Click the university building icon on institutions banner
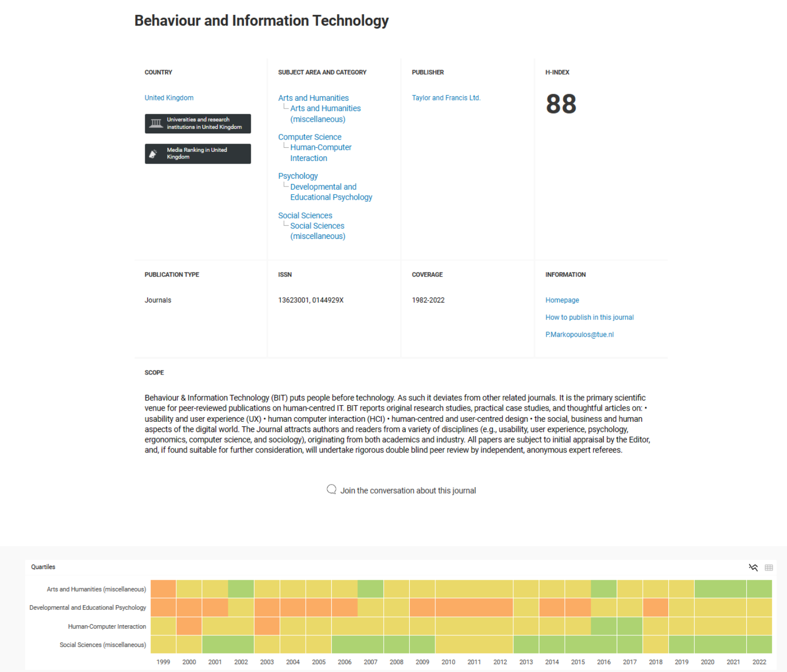Screen dimensions: 787x672 [155, 123]
